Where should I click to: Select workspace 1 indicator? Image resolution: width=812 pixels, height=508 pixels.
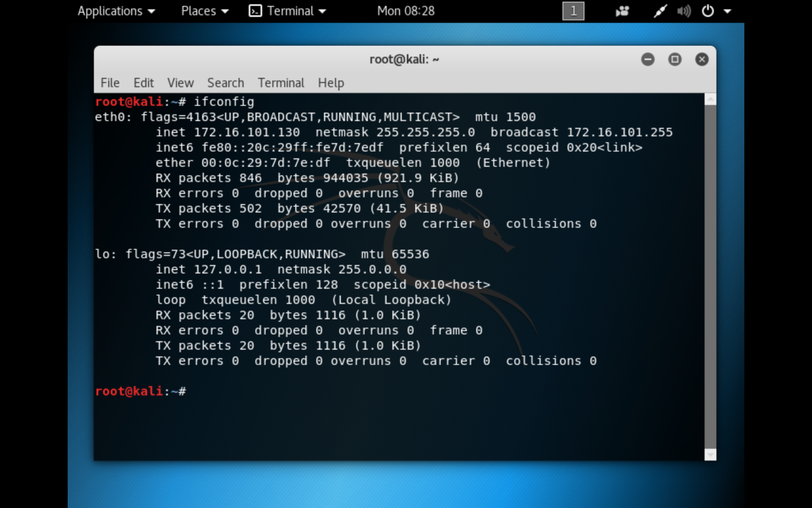pos(573,11)
